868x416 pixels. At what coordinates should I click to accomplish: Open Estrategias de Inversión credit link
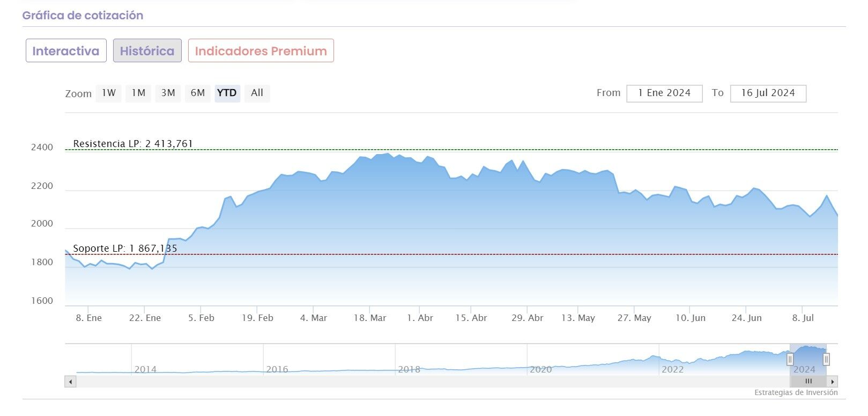796,393
